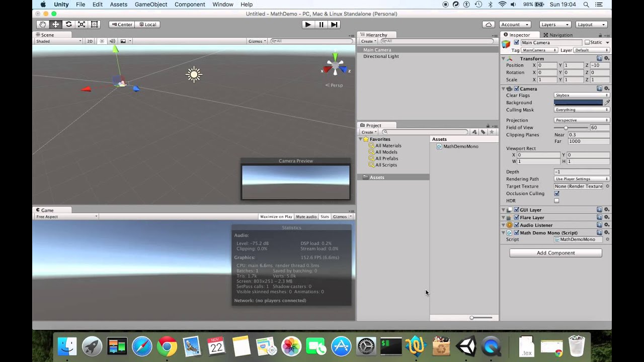The image size is (644, 362).
Task: Switch to the Navigation tab
Action: 557,35
